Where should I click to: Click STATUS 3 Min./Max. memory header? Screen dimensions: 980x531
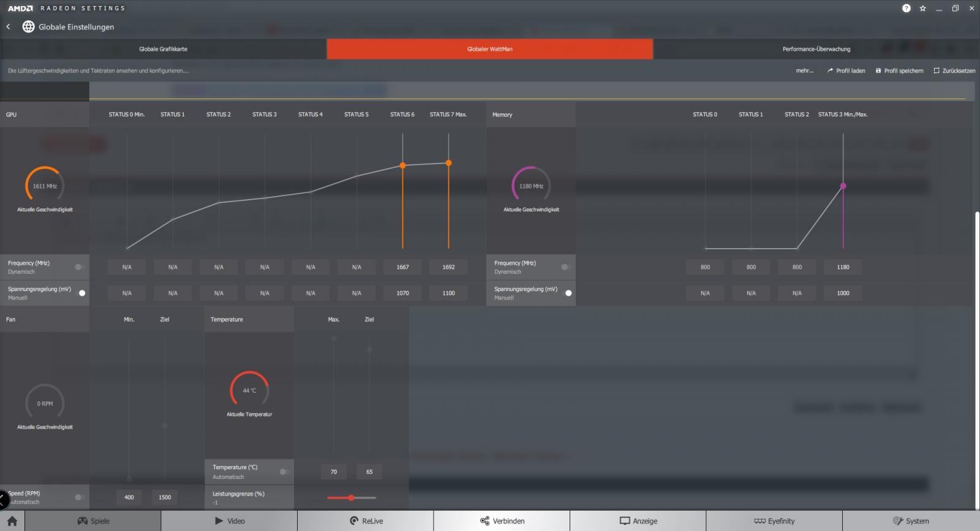coord(843,115)
